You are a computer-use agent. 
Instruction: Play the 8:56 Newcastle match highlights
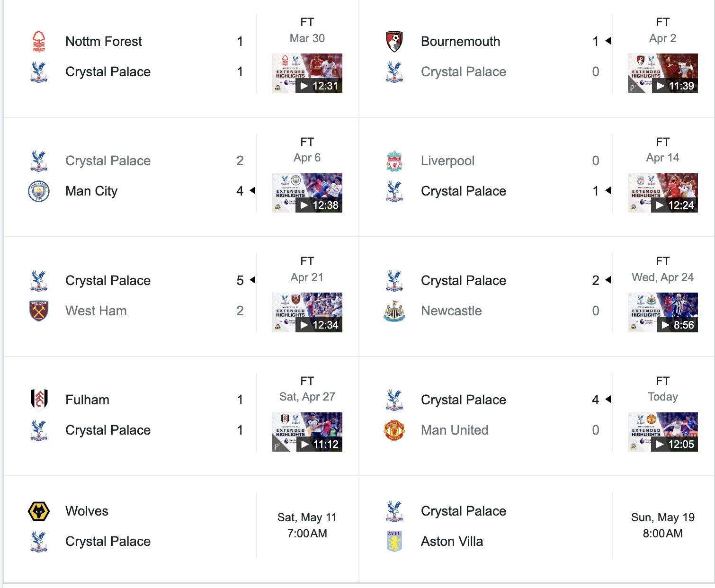click(663, 312)
